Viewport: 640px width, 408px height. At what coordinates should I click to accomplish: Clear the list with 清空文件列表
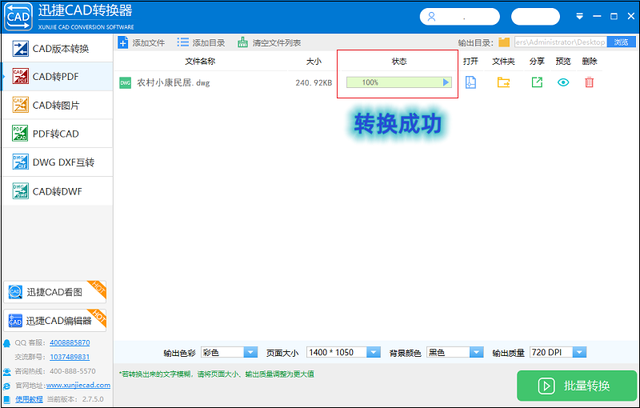coord(269,42)
